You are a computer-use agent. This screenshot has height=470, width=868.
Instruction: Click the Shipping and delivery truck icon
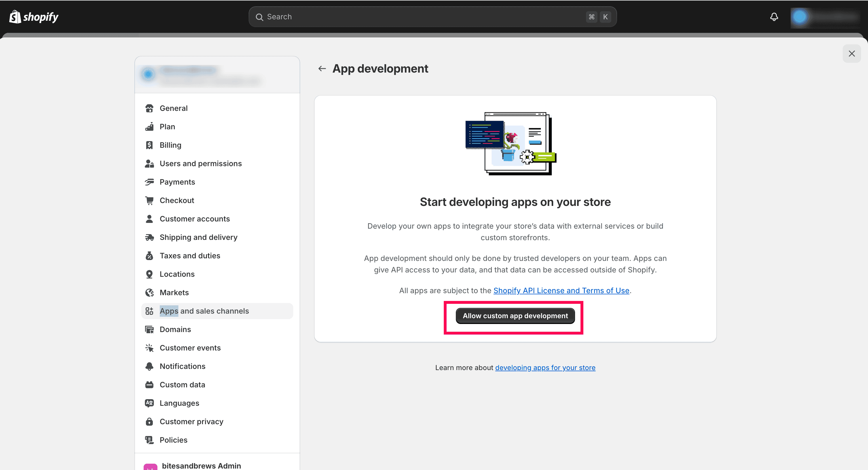click(x=149, y=237)
